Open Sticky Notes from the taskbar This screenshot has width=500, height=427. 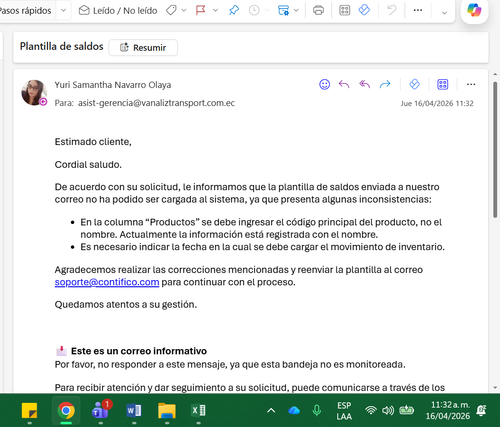coord(29,410)
